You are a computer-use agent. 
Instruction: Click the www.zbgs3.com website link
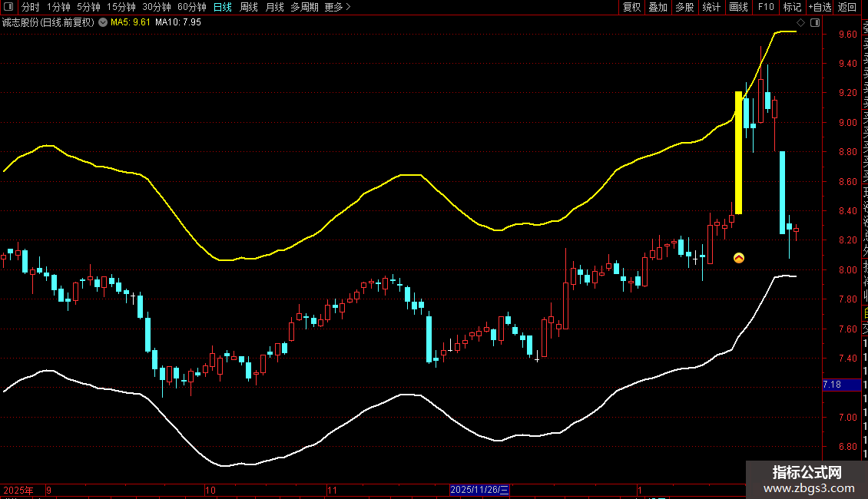pos(809,488)
